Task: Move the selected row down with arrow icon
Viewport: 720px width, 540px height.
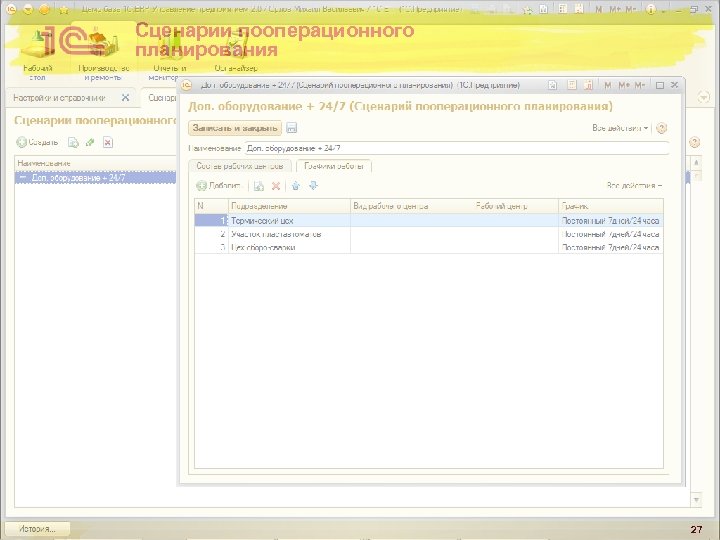Action: point(313,186)
